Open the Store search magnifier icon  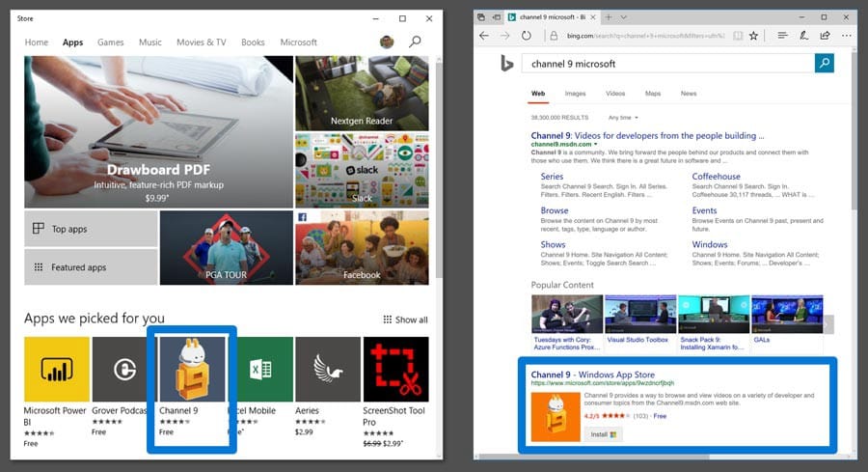415,42
